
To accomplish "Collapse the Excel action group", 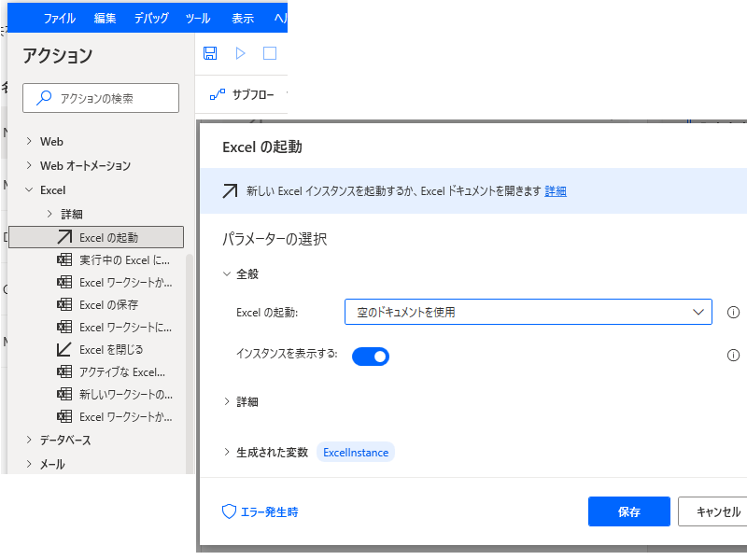I will coord(29,189).
